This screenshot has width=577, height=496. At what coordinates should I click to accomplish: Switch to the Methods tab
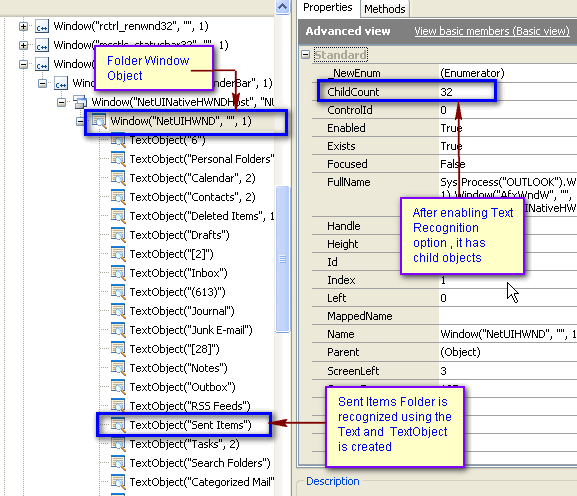pos(385,9)
